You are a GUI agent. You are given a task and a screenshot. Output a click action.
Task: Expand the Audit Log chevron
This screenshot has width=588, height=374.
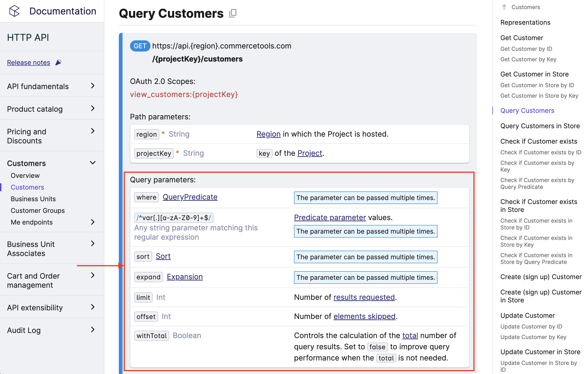pos(92,329)
